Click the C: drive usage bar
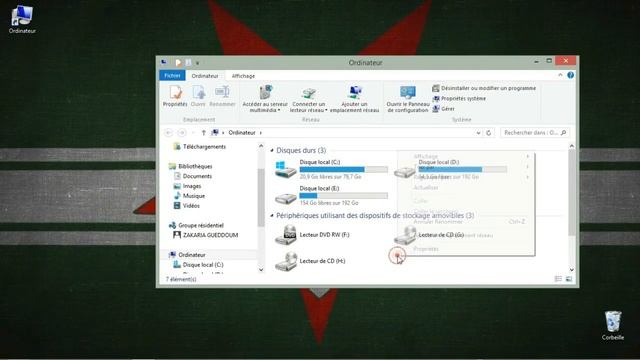The image size is (640, 360). click(x=344, y=169)
